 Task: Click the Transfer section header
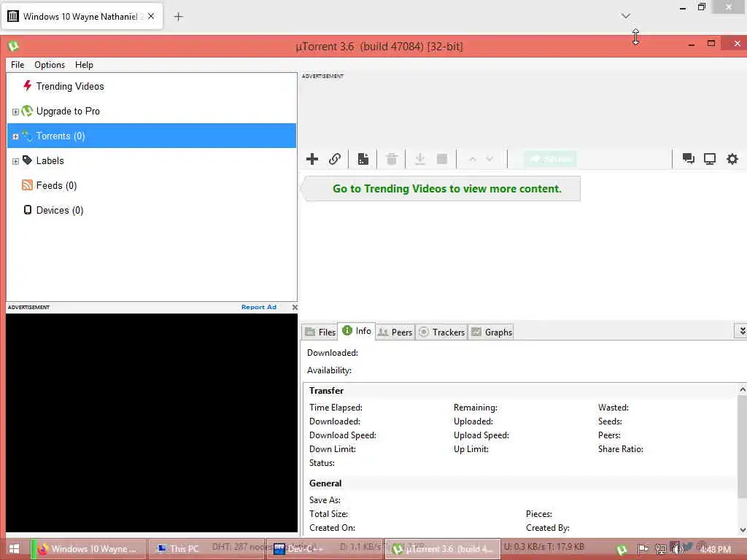click(x=326, y=391)
